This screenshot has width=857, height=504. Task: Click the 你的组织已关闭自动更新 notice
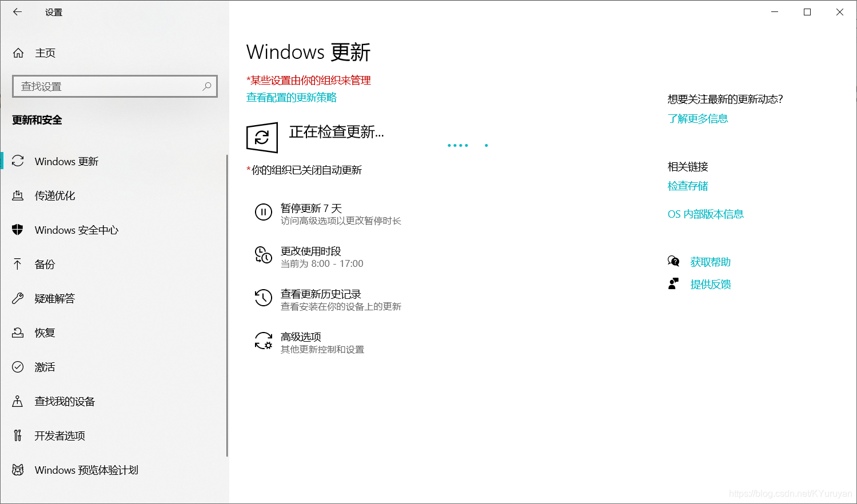pos(304,170)
